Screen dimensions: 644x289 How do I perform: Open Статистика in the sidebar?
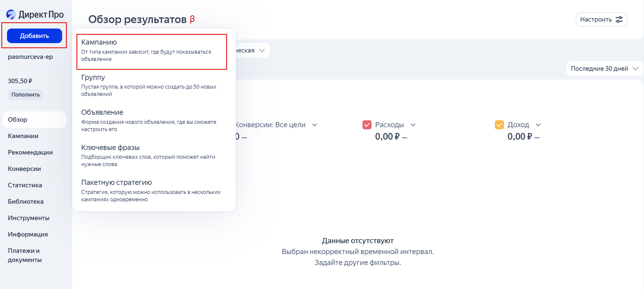click(x=25, y=185)
